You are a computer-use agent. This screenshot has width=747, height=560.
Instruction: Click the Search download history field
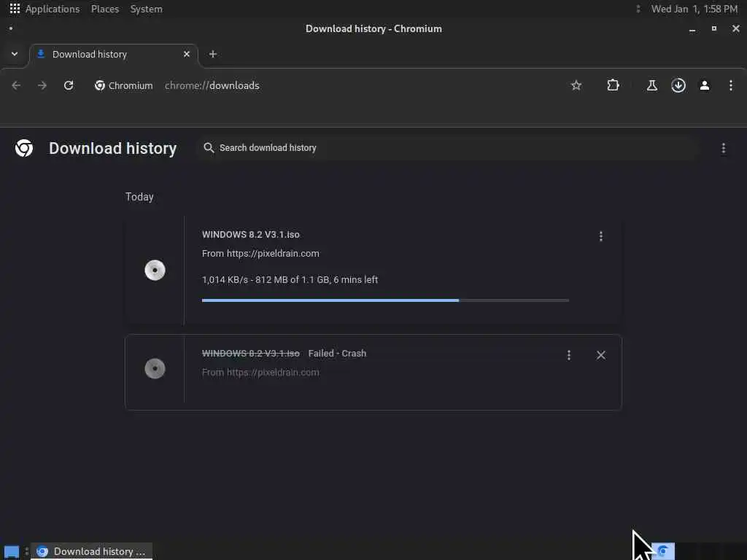coord(448,148)
